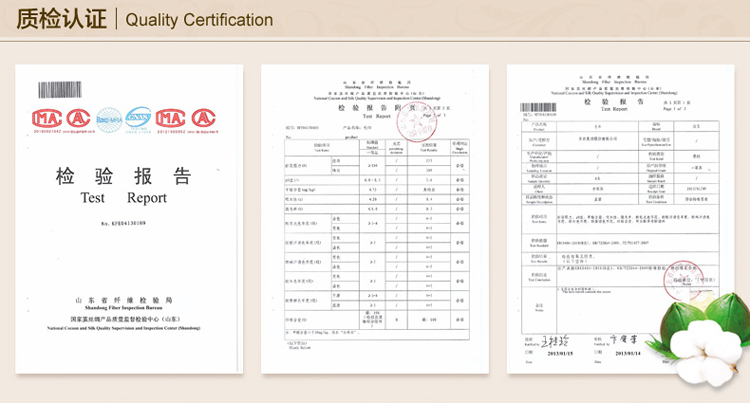Click the Quality Certification title text
This screenshot has width=750, height=403.
(199, 20)
